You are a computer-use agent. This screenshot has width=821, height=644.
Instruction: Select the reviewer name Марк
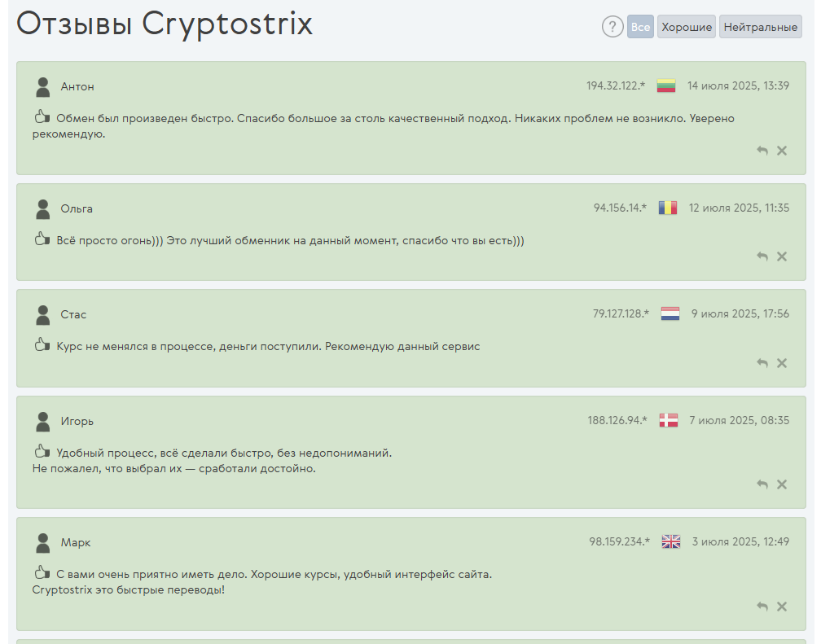point(76,543)
